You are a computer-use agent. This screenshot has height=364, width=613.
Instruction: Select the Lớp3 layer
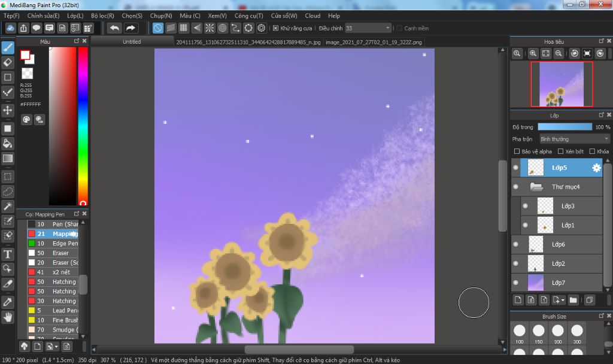click(562, 206)
